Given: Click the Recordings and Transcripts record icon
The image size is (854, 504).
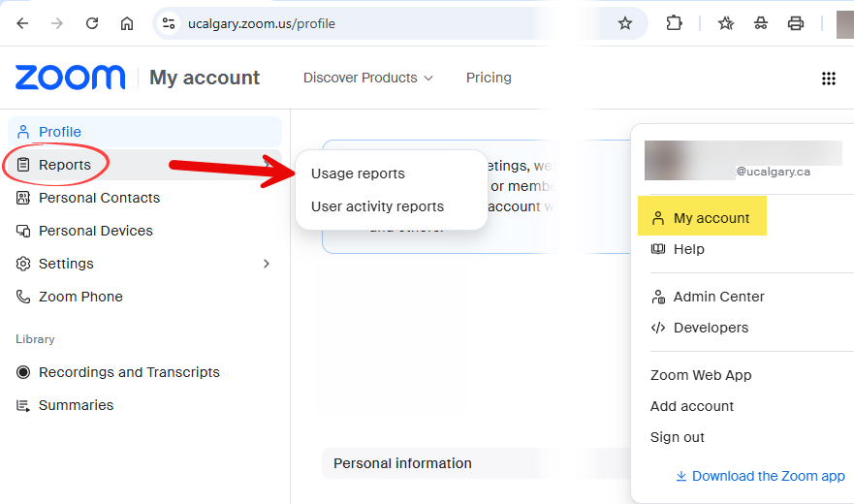Looking at the screenshot, I should (x=23, y=372).
